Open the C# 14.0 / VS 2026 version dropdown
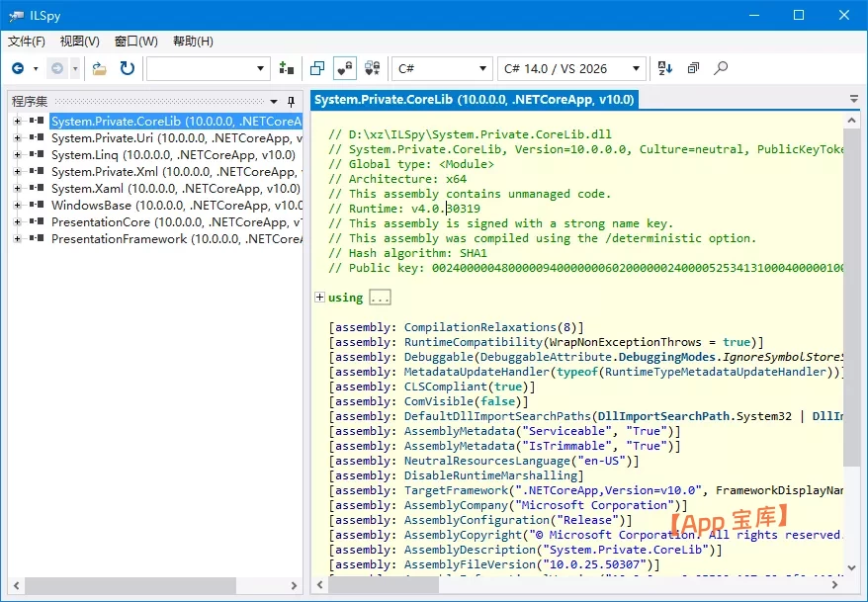The image size is (868, 602). [572, 68]
